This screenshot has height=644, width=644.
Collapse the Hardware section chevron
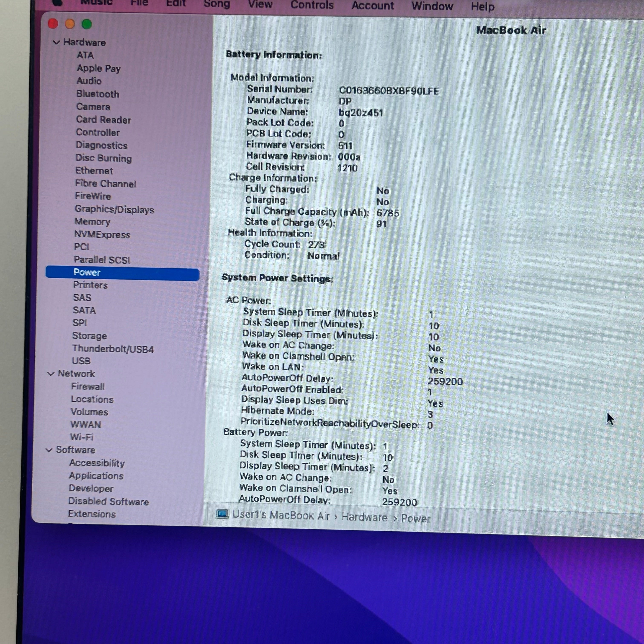56,42
